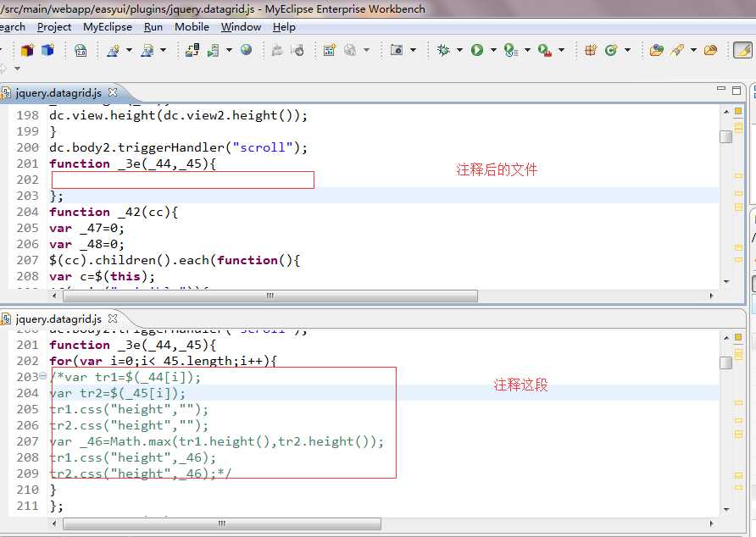Close the top jquery.datagrid.js tab

click(113, 91)
